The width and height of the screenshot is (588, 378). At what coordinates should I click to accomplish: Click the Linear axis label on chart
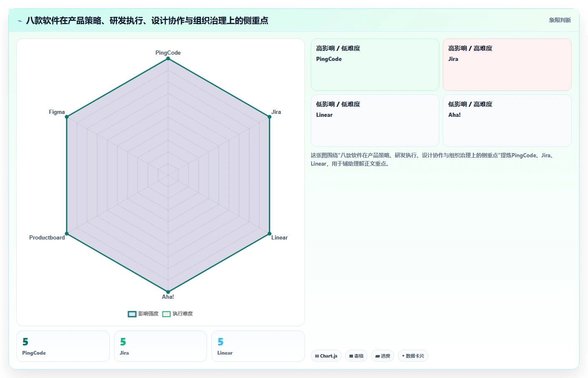[x=279, y=237]
